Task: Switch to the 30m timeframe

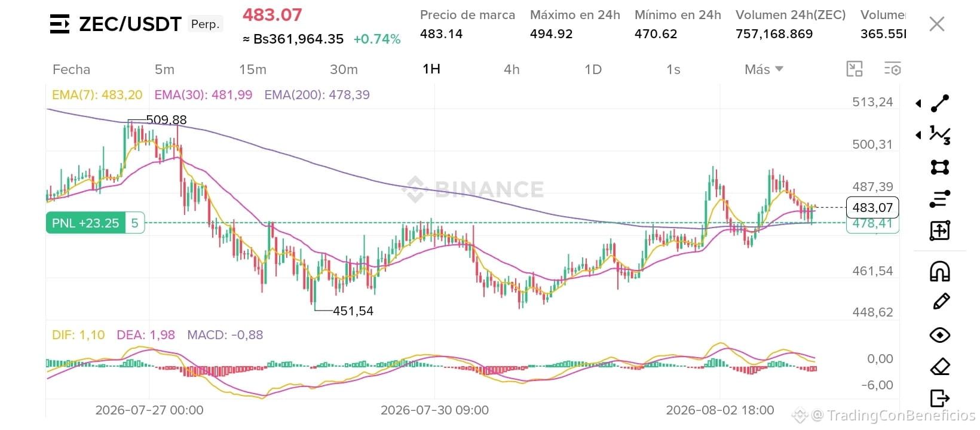Action: pos(344,69)
